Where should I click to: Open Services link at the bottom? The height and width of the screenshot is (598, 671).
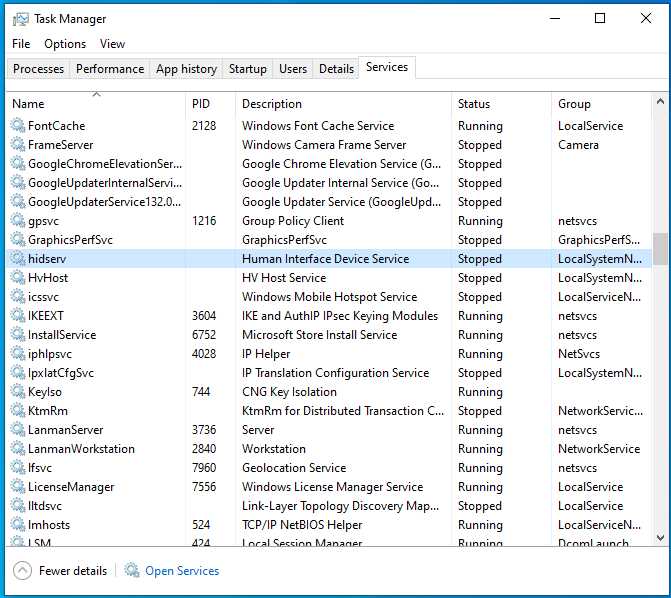pyautogui.click(x=182, y=571)
